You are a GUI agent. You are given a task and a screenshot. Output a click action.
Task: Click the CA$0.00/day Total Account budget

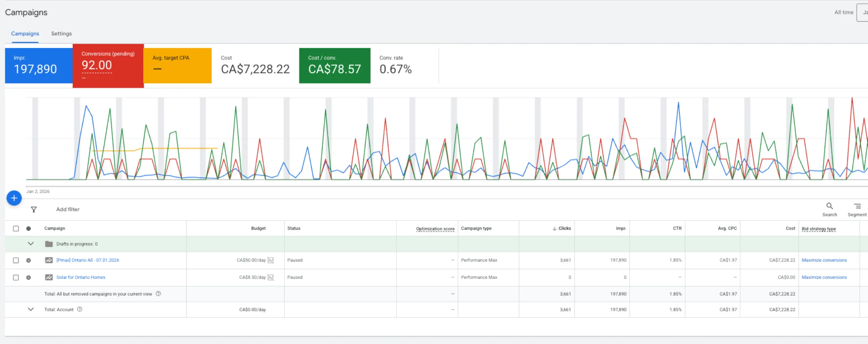click(x=252, y=309)
